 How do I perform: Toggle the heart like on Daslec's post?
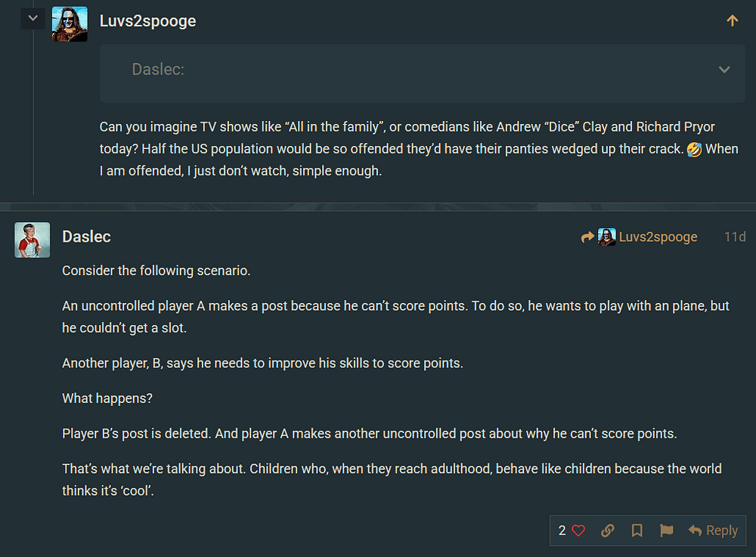tap(578, 531)
